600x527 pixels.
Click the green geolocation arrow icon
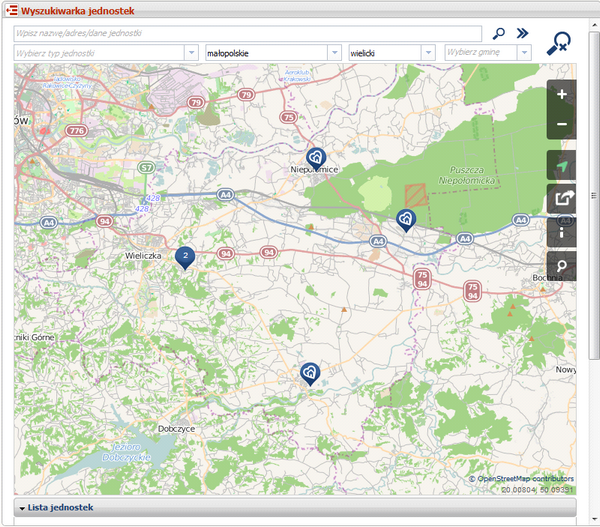[x=561, y=166]
